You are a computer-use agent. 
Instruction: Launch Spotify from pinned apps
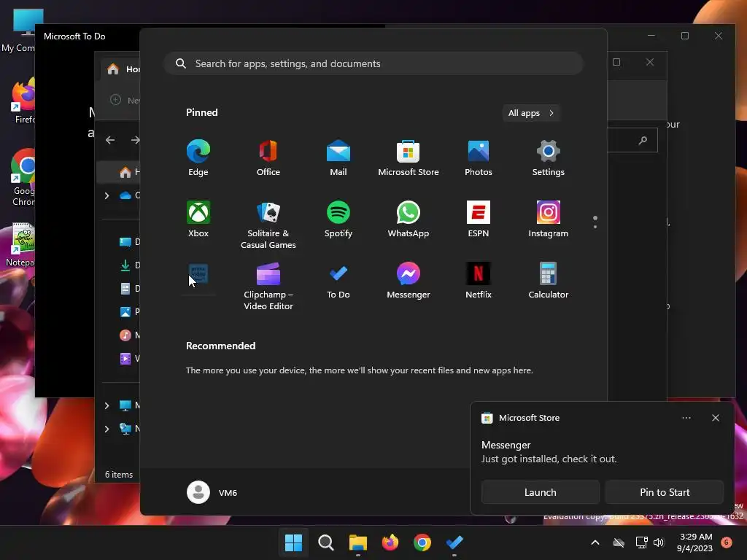(x=338, y=219)
